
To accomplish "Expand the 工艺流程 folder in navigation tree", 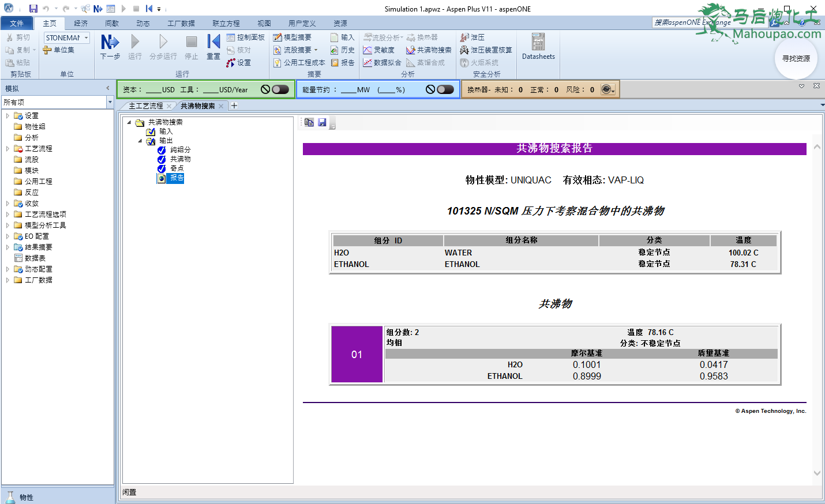I will [7, 149].
